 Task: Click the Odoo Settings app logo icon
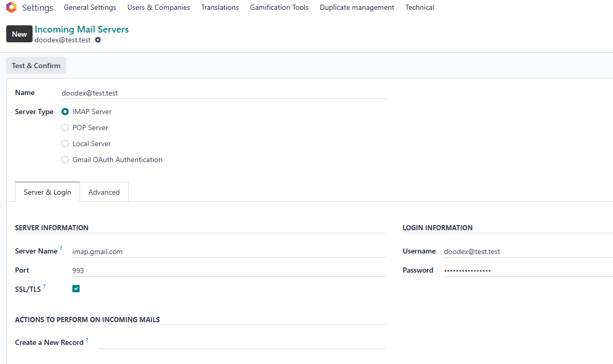[x=11, y=8]
